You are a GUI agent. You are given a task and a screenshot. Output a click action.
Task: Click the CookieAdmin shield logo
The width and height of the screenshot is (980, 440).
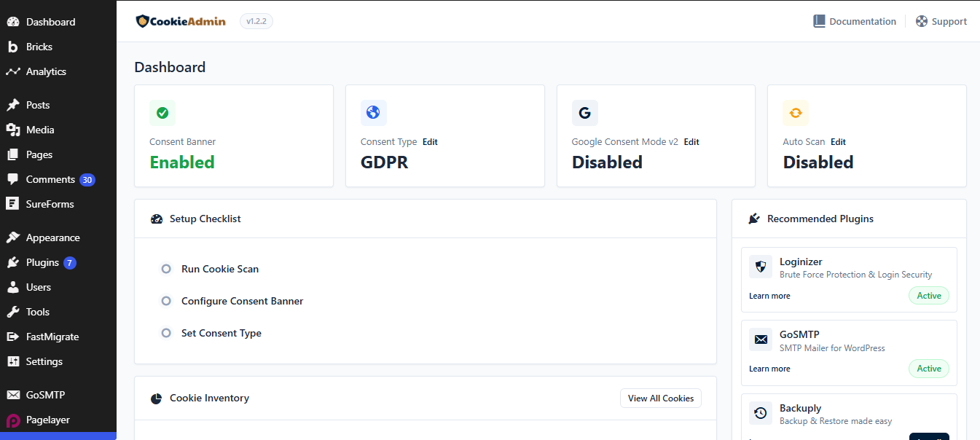point(141,21)
